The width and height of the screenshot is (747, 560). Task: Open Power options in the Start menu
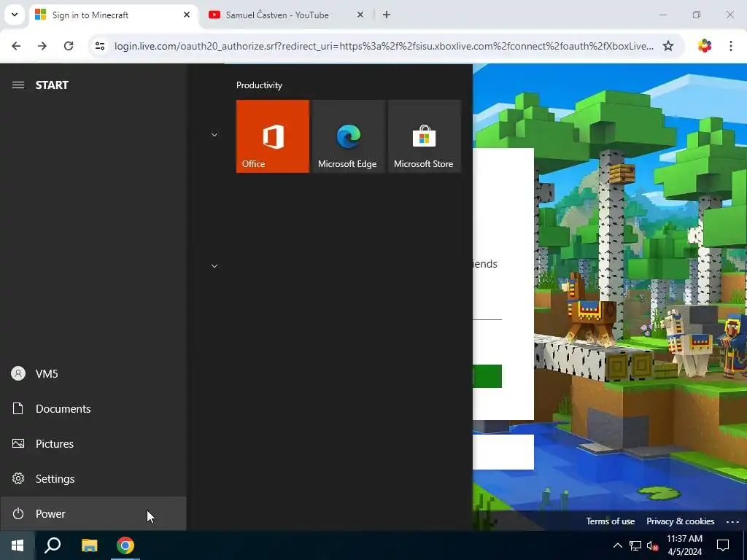(93, 514)
